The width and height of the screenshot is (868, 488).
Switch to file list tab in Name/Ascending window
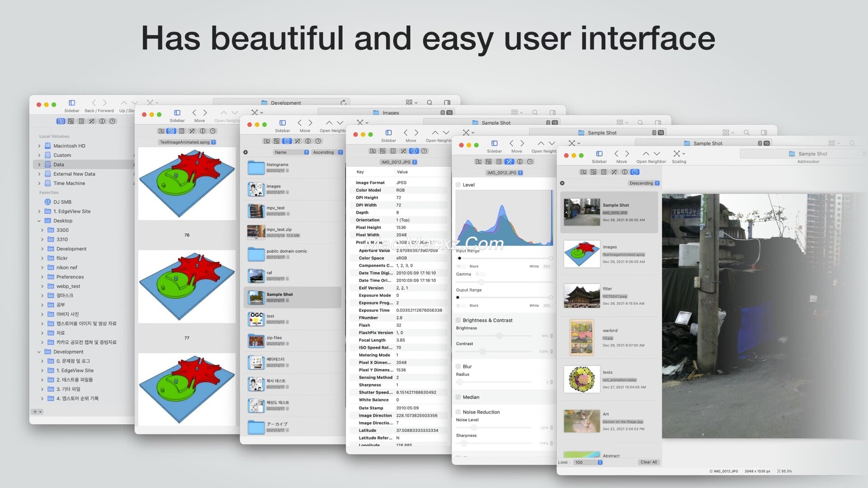coord(287,141)
